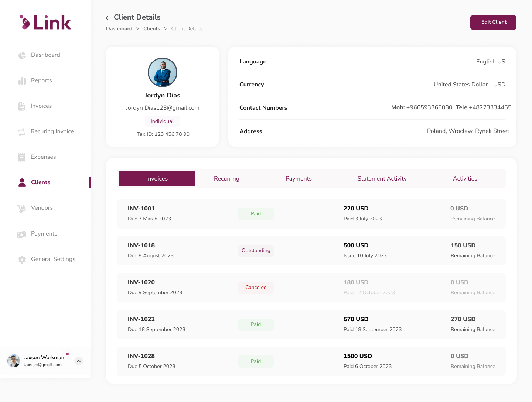Go to Dashboard via breadcrumb link
This screenshot has height=402, width=532.
tap(119, 29)
